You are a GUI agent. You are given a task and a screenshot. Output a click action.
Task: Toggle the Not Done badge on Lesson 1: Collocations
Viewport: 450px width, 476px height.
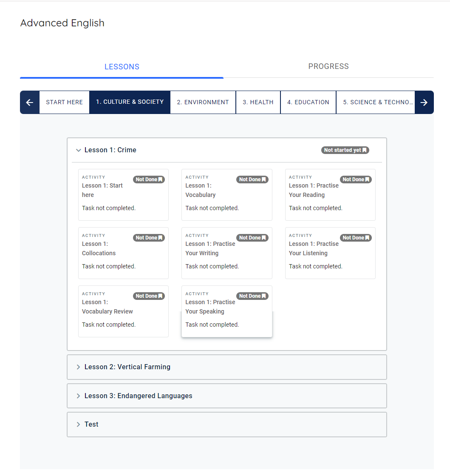tap(149, 237)
